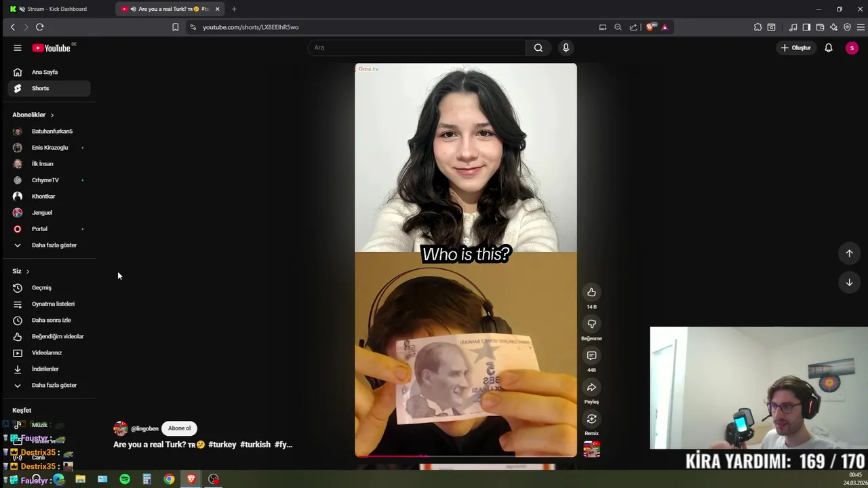The width and height of the screenshot is (868, 488).
Task: Open a new browser tab
Action: point(234,9)
